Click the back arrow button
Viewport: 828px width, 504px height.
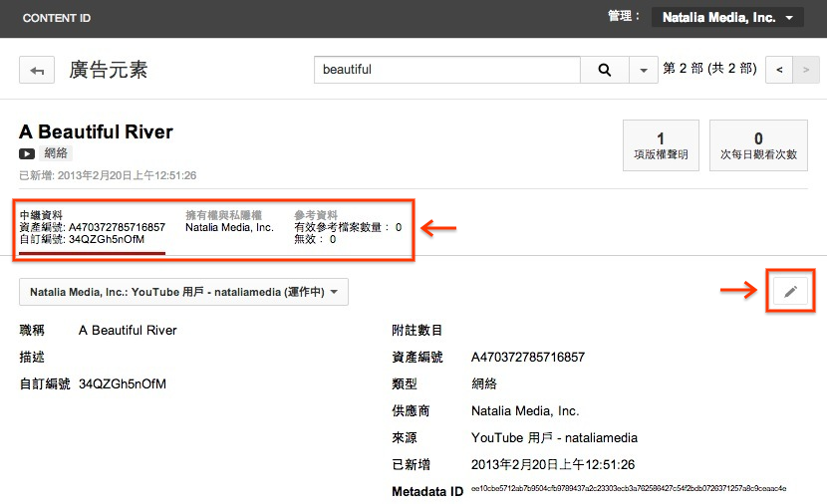click(x=37, y=70)
